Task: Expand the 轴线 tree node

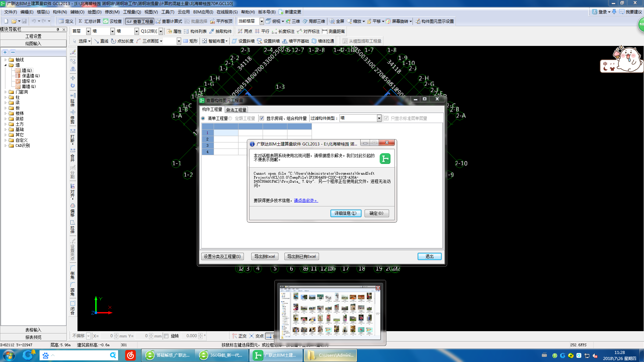Action: (5, 60)
